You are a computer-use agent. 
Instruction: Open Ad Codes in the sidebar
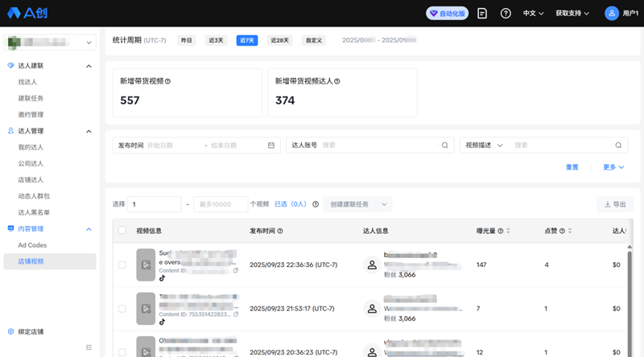32,245
